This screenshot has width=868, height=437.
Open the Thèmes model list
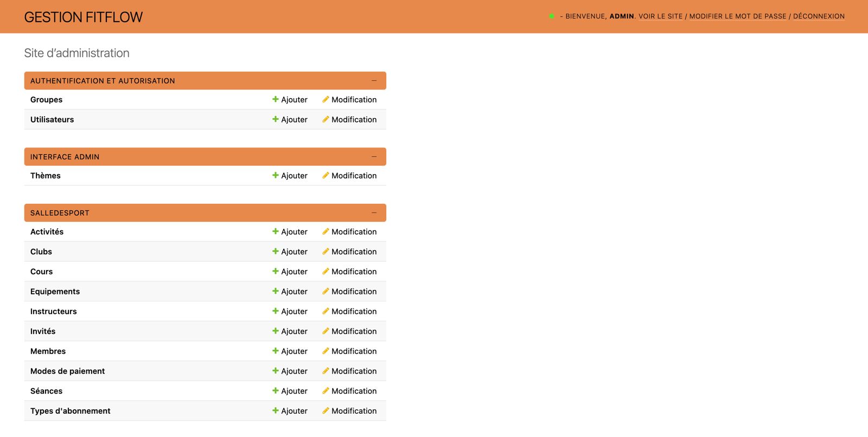pyautogui.click(x=46, y=176)
